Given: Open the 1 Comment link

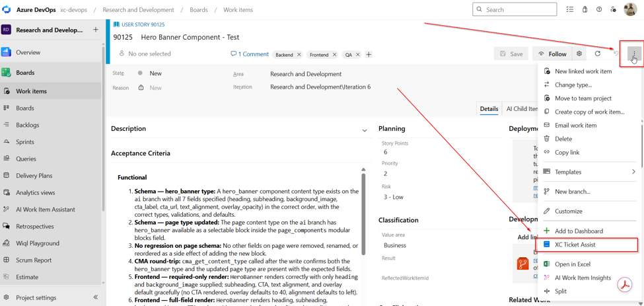Looking at the screenshot, I should [x=250, y=54].
